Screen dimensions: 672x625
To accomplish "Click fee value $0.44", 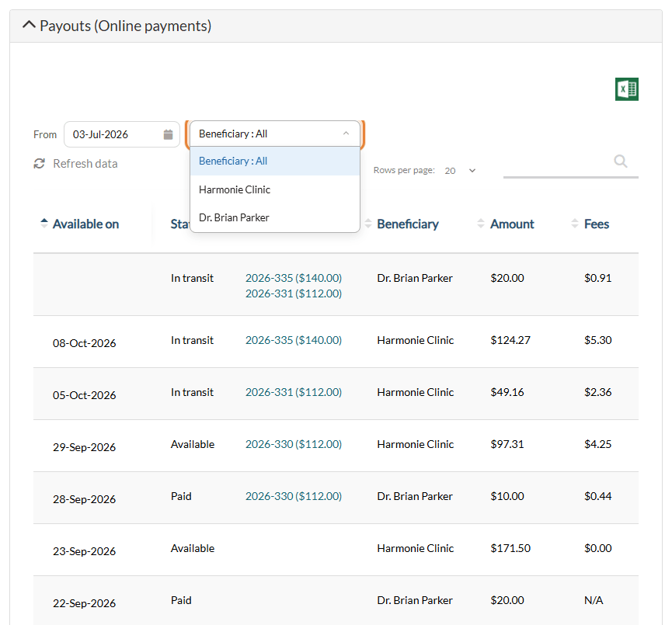I will click(598, 496).
